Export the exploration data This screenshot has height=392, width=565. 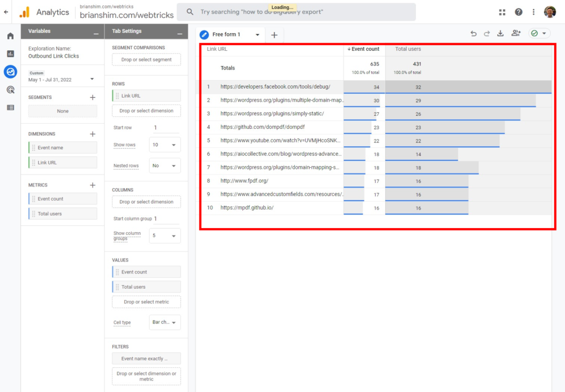click(x=500, y=33)
